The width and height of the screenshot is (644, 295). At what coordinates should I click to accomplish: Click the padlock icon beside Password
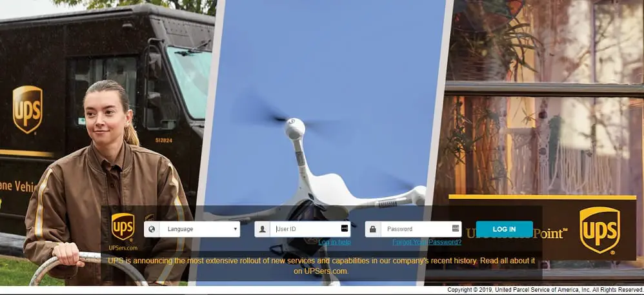click(x=373, y=229)
